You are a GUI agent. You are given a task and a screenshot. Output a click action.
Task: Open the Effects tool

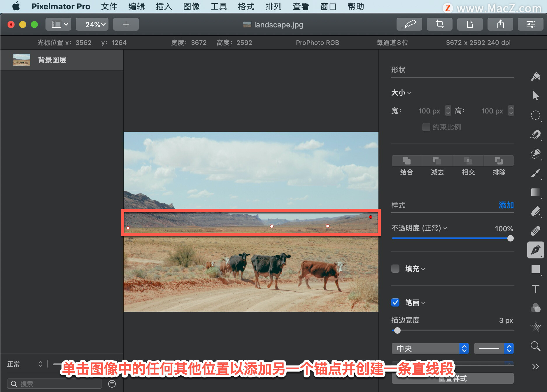tap(535, 327)
